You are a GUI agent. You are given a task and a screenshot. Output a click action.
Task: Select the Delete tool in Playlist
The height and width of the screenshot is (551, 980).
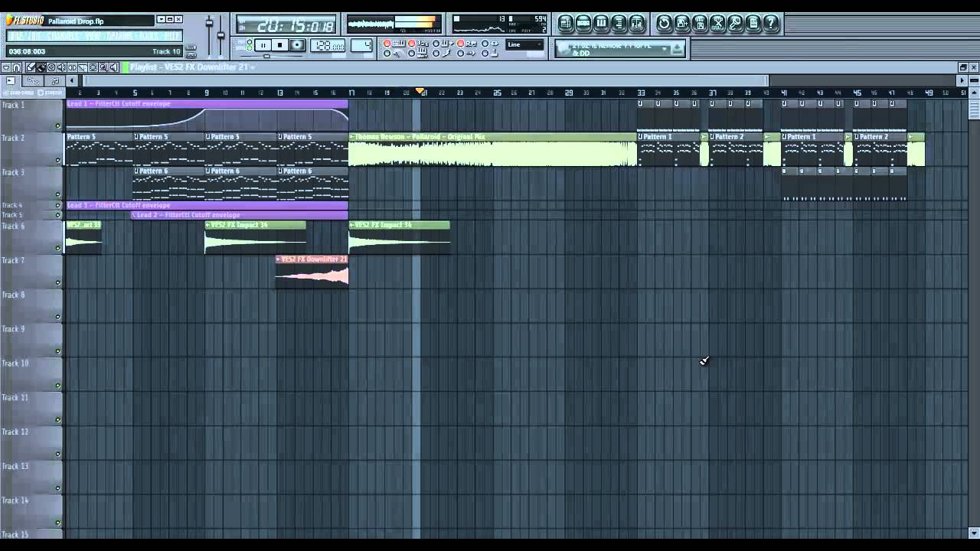51,68
